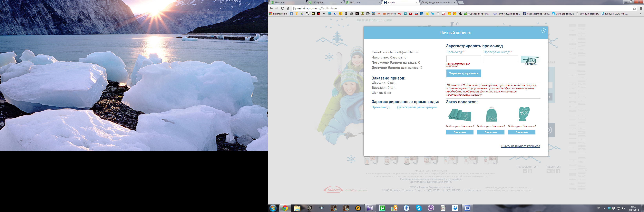Viewport: 644px width, 212px height.
Task: Open the home page via the house icon
Action: (x=288, y=8)
